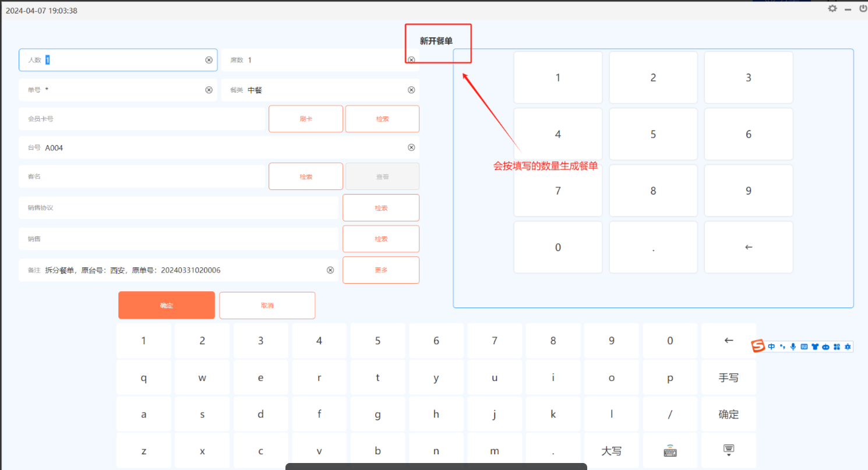Clear the 单号 field with its X icon

[209, 90]
